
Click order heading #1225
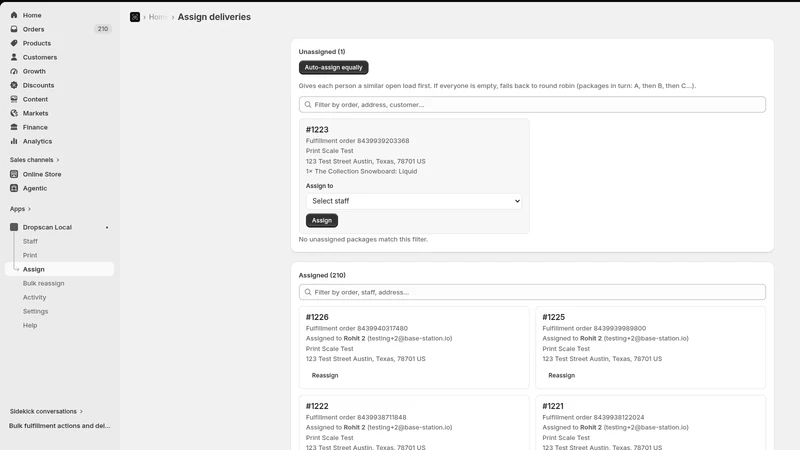(x=553, y=317)
